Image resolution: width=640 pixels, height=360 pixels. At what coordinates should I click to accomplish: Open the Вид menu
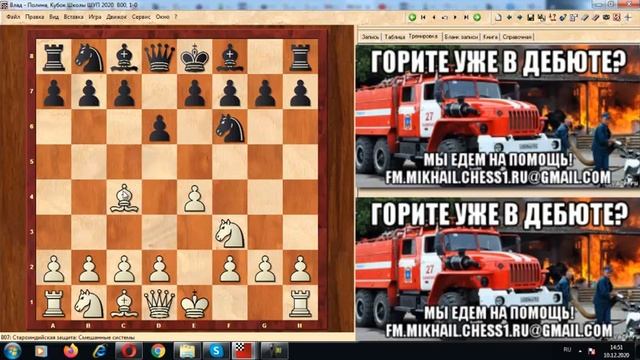[54, 17]
